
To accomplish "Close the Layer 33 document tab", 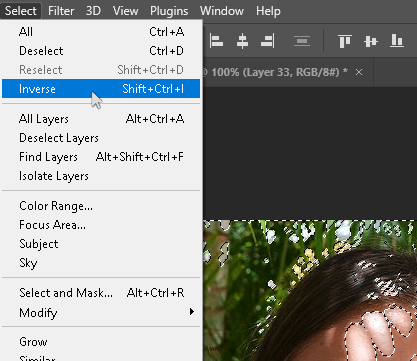I will tap(359, 72).
